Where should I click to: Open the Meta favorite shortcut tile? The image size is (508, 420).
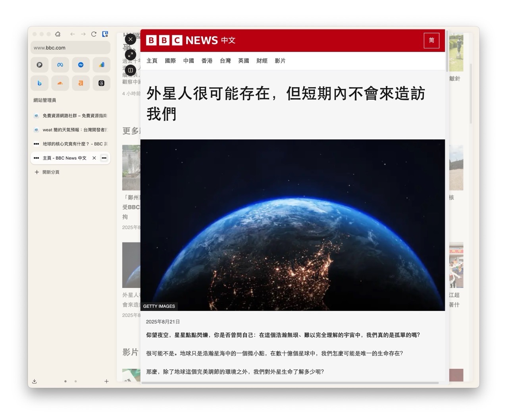point(60,65)
